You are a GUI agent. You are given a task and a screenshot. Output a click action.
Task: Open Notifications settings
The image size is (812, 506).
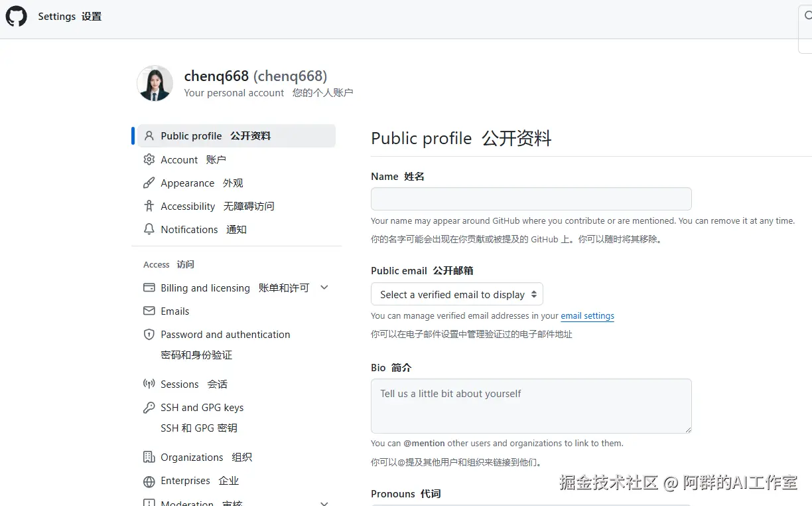(x=203, y=229)
